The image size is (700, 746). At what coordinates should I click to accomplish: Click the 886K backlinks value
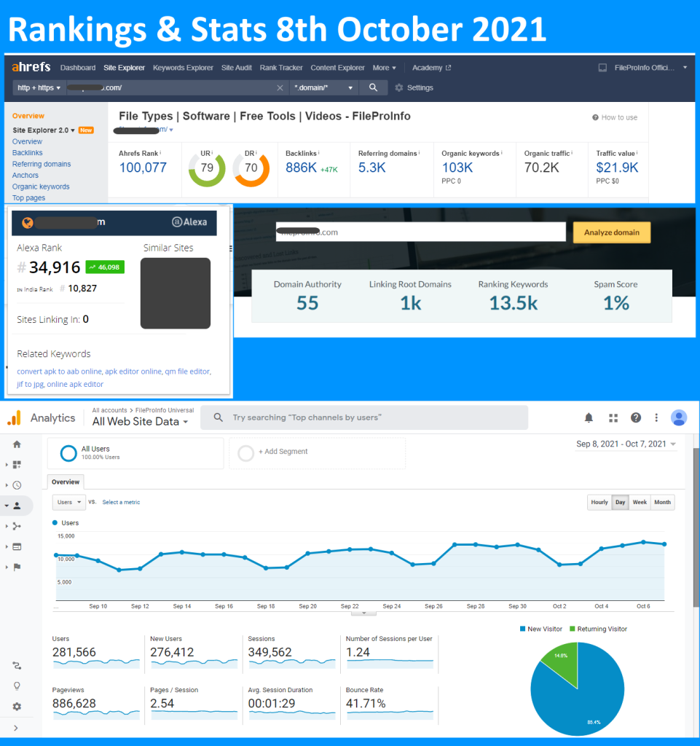(301, 168)
